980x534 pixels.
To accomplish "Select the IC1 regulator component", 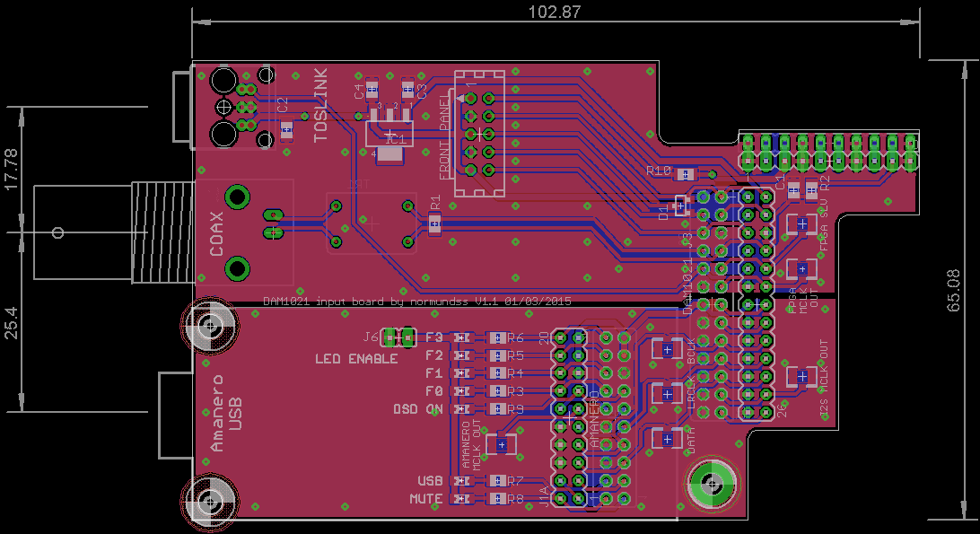I will [x=389, y=133].
